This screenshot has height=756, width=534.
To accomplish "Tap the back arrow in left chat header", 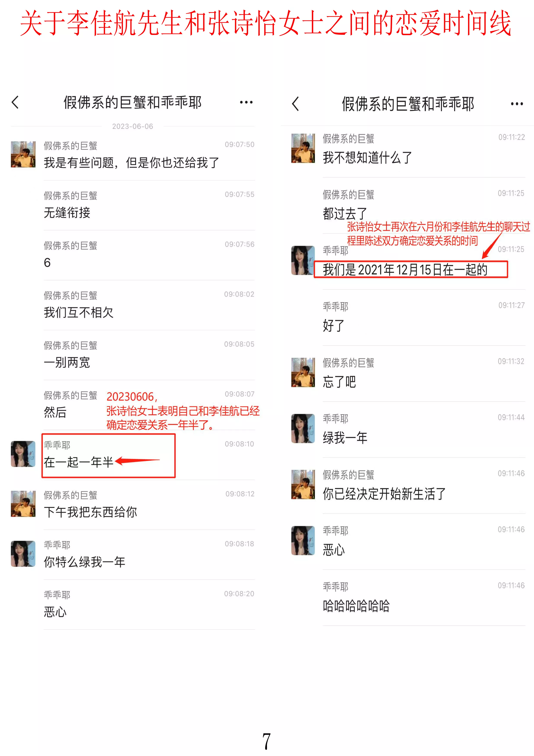I will 15,102.
